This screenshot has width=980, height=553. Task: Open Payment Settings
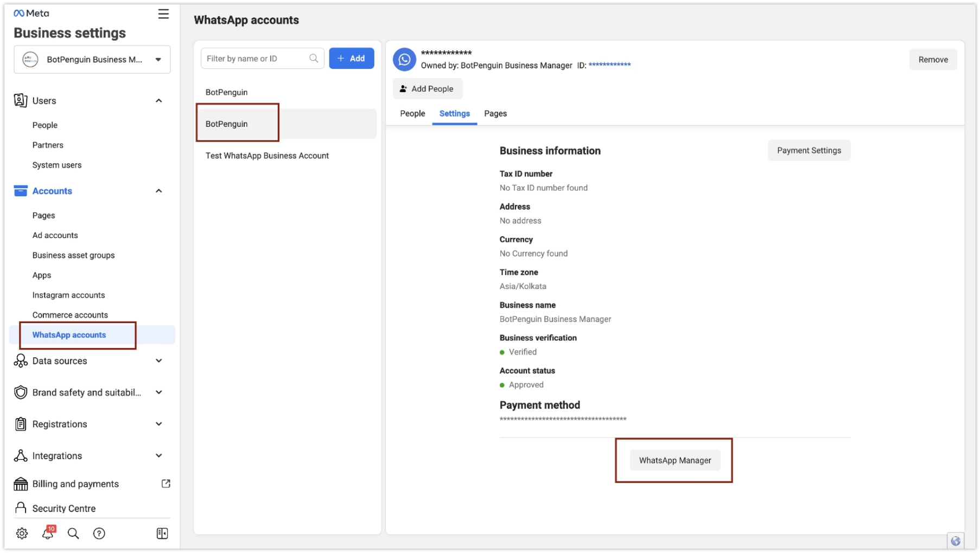point(809,151)
